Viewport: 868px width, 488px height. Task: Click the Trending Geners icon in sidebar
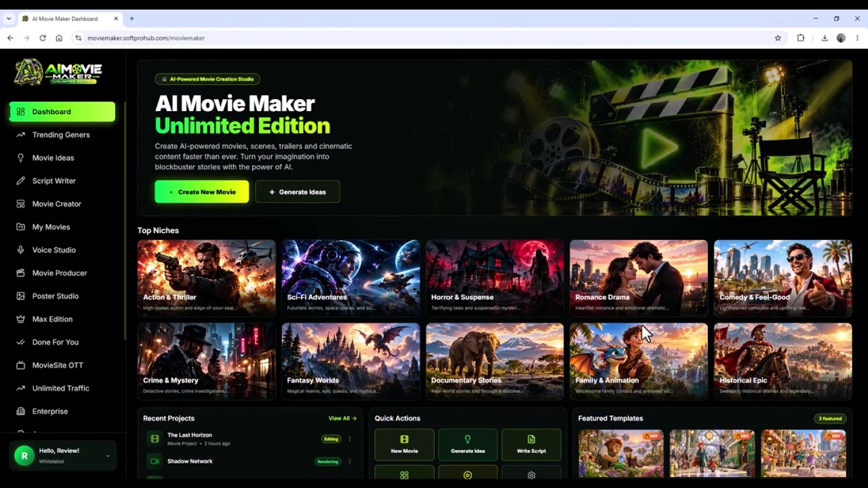(20, 135)
